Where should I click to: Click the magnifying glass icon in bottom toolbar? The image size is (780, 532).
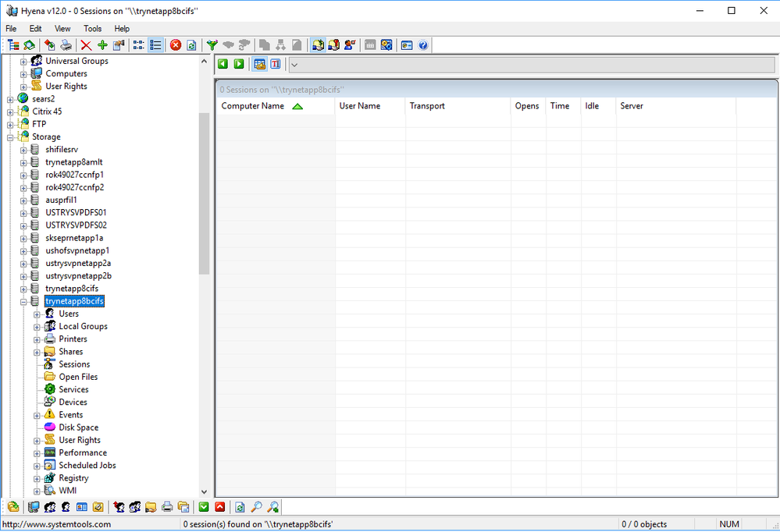[x=256, y=507]
